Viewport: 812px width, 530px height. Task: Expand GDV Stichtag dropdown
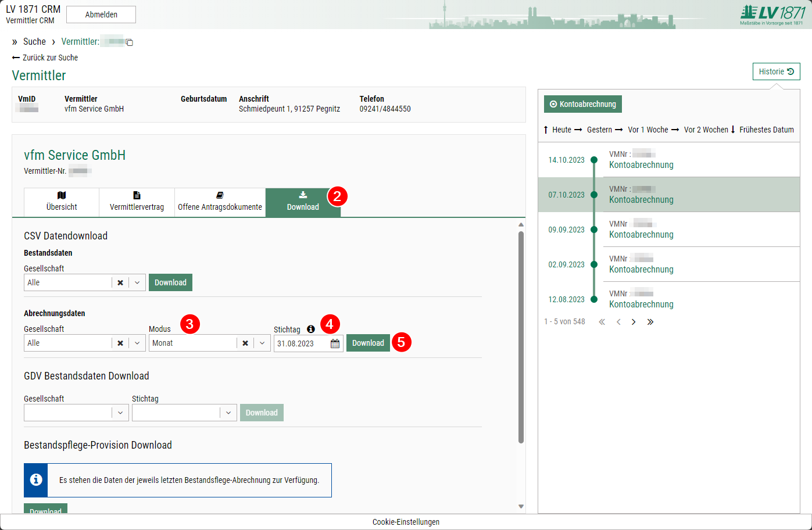click(229, 413)
